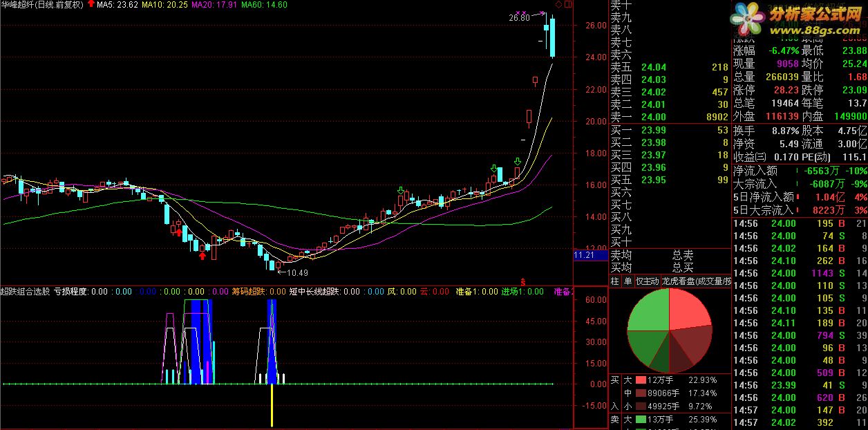
Task: Click the 超跌组合选股 indicator name
Action: (x=25, y=292)
